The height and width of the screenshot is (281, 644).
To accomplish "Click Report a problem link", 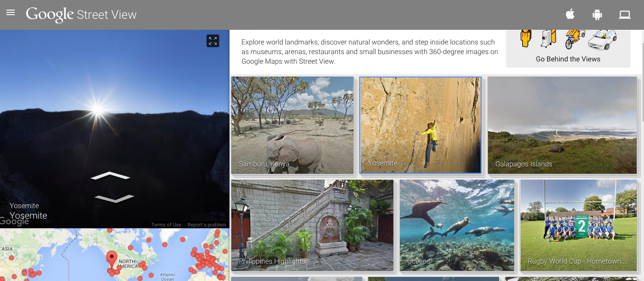I will click(207, 225).
